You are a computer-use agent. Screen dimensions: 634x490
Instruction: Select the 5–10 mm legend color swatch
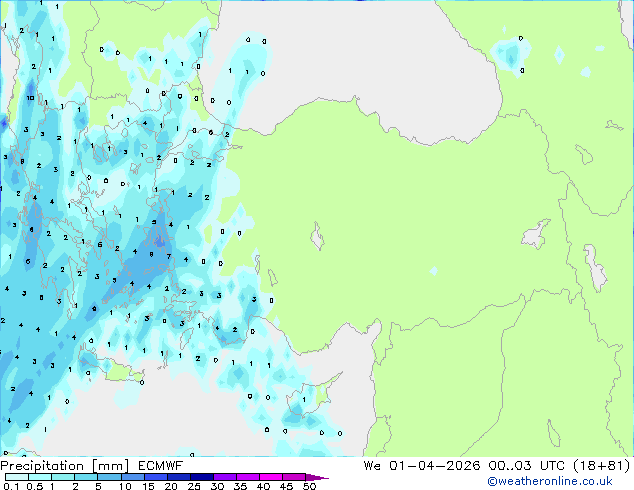pos(109,477)
